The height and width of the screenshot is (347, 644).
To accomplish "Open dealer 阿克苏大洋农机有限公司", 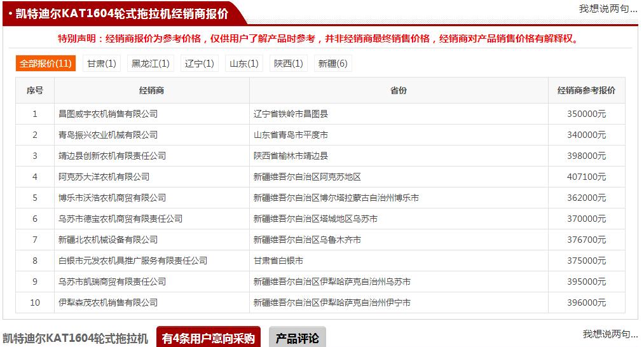I will [104, 177].
